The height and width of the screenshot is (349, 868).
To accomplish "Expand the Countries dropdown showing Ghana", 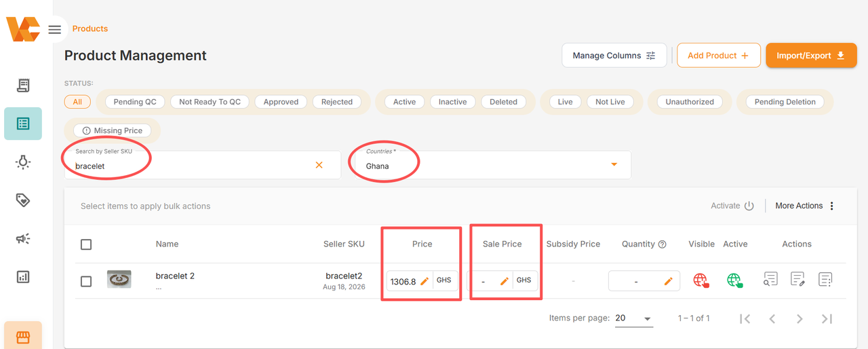I will pyautogui.click(x=493, y=165).
